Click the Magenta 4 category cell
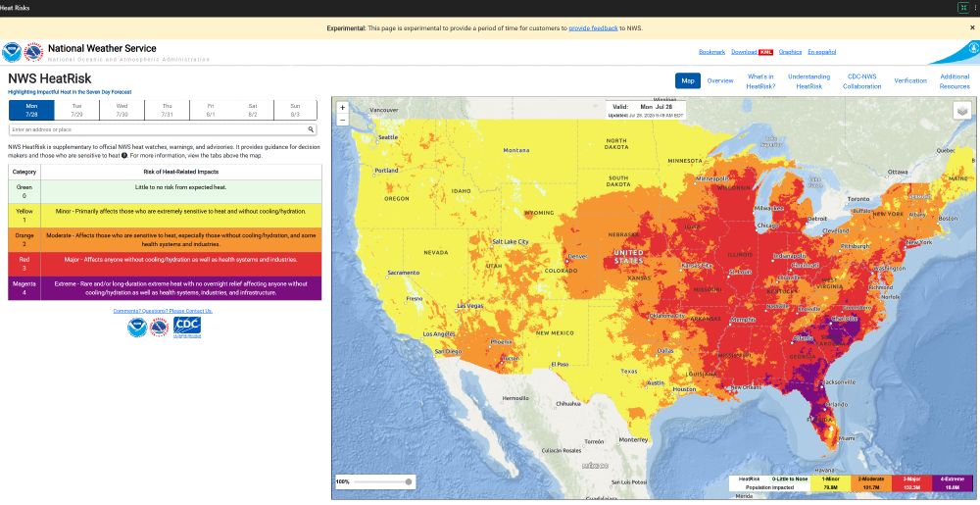 24,287
